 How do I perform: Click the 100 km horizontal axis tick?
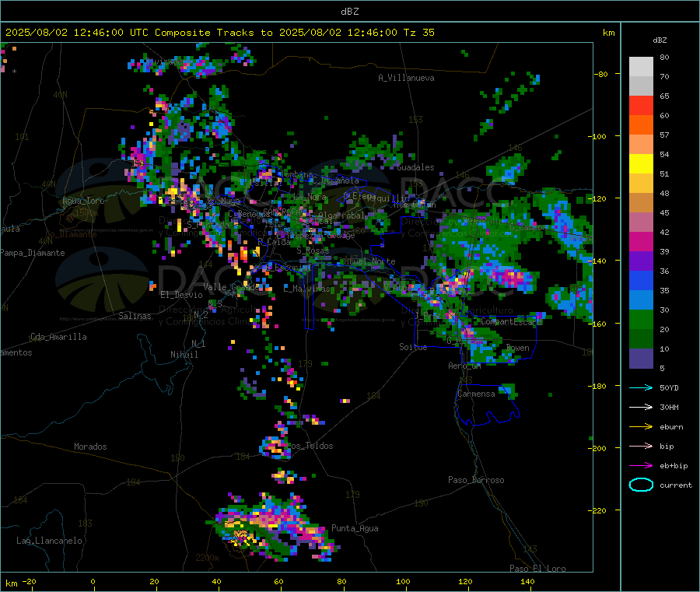coord(403,581)
